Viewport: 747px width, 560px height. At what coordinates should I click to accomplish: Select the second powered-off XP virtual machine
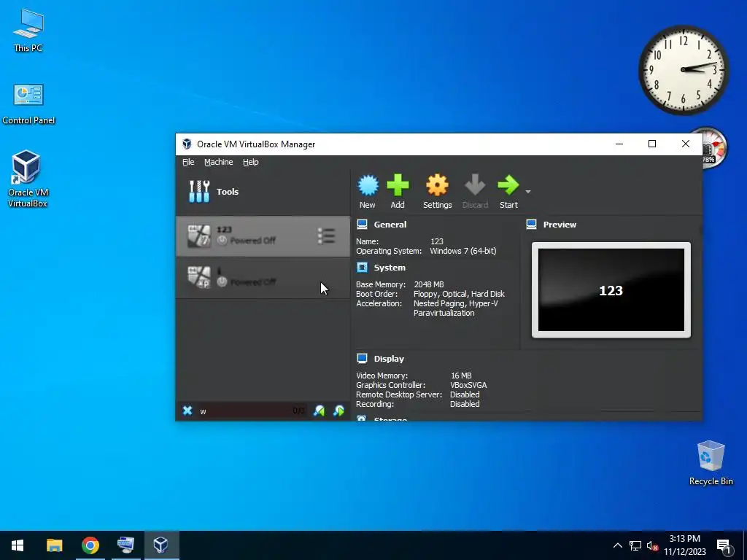click(263, 278)
